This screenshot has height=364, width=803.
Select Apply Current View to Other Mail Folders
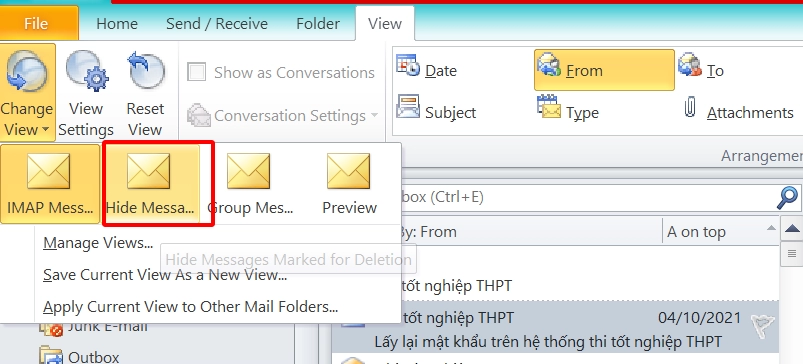point(190,307)
